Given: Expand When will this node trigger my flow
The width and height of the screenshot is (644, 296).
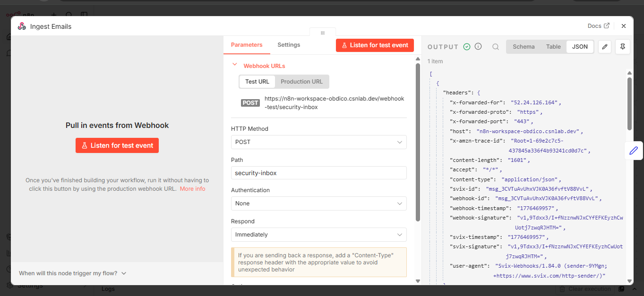Looking at the screenshot, I should (x=73, y=273).
